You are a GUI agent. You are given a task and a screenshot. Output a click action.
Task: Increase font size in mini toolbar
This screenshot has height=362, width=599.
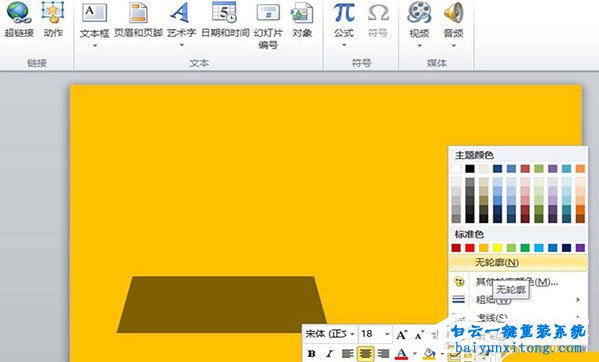click(x=401, y=335)
